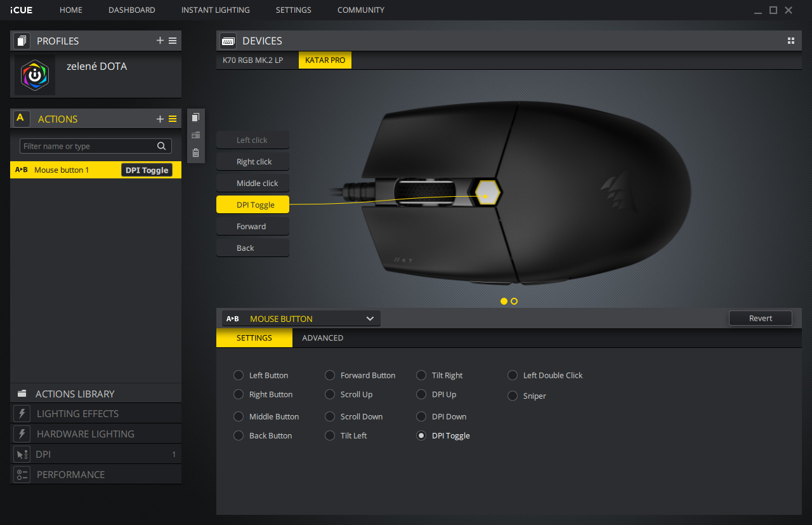Switch to the Advanced tab
The height and width of the screenshot is (525, 812).
point(323,338)
